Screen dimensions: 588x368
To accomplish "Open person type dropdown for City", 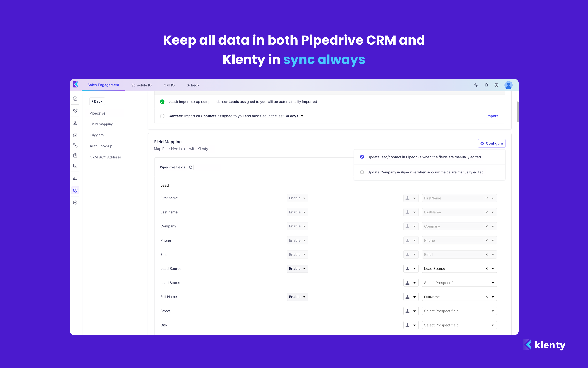I will pos(411,325).
